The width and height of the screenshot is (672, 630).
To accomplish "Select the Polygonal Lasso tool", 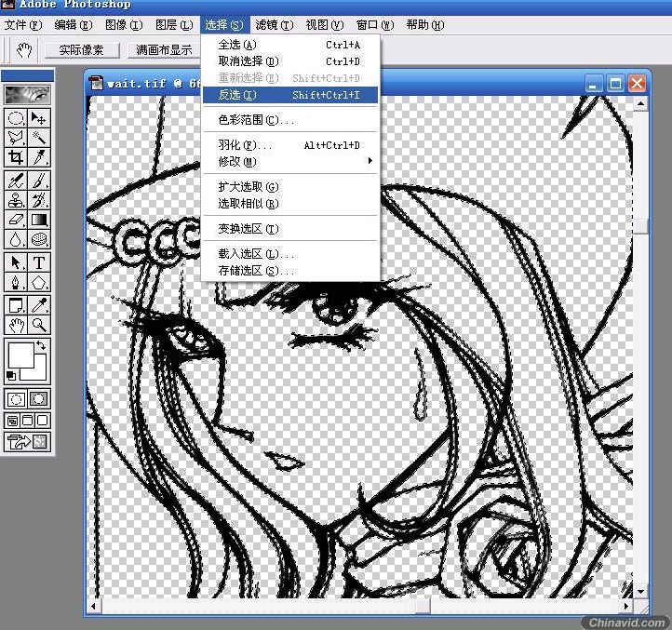I will click(16, 138).
